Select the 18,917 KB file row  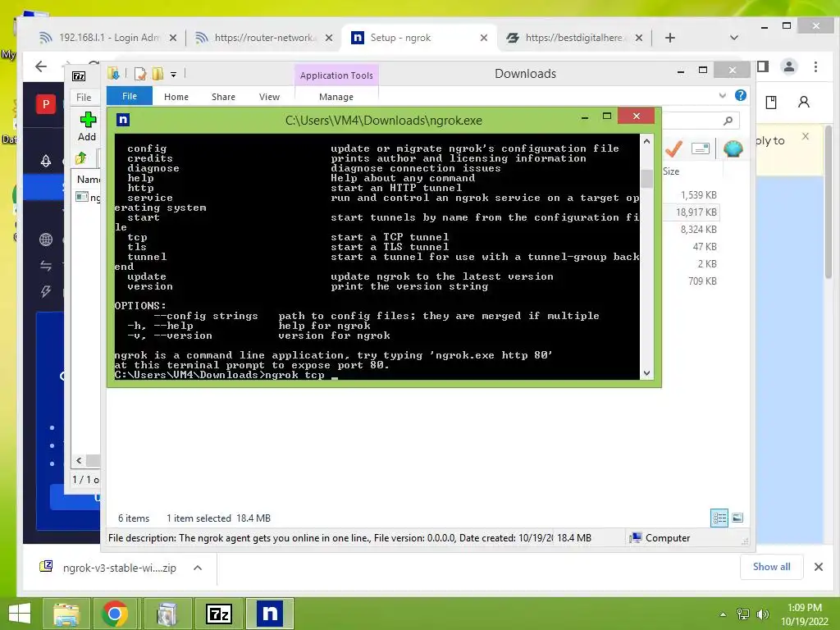[x=691, y=212]
